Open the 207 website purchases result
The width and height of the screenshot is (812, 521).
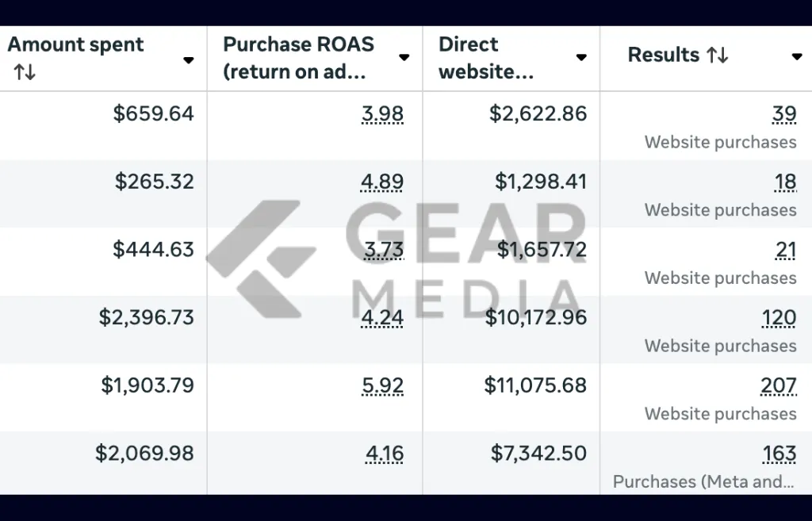pos(779,385)
